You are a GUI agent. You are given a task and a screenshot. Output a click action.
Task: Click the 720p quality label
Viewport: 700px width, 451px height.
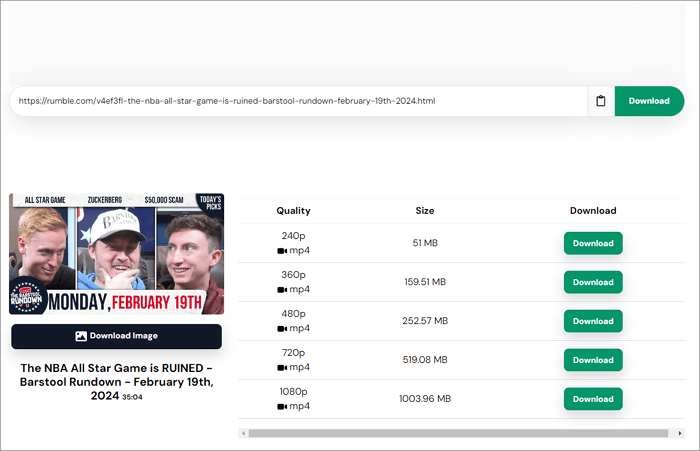point(293,353)
